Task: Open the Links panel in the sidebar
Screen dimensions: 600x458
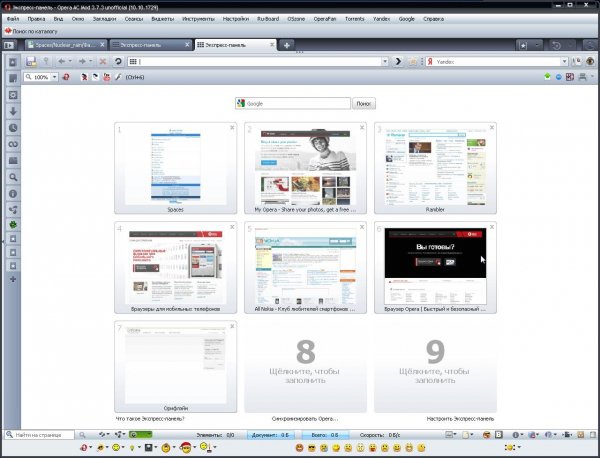Action: click(13, 144)
